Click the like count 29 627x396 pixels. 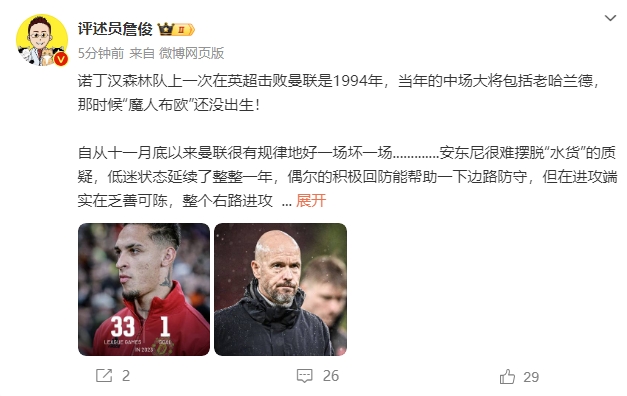point(531,377)
